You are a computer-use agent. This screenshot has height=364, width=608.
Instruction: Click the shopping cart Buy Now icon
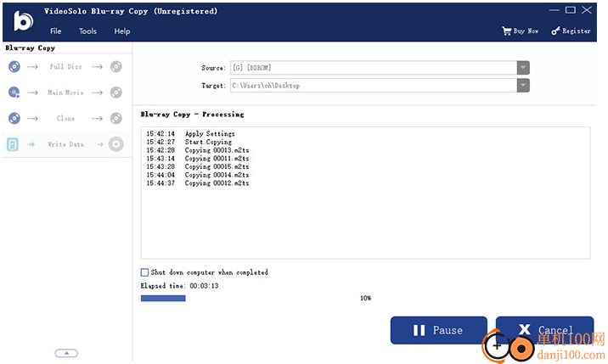click(506, 31)
